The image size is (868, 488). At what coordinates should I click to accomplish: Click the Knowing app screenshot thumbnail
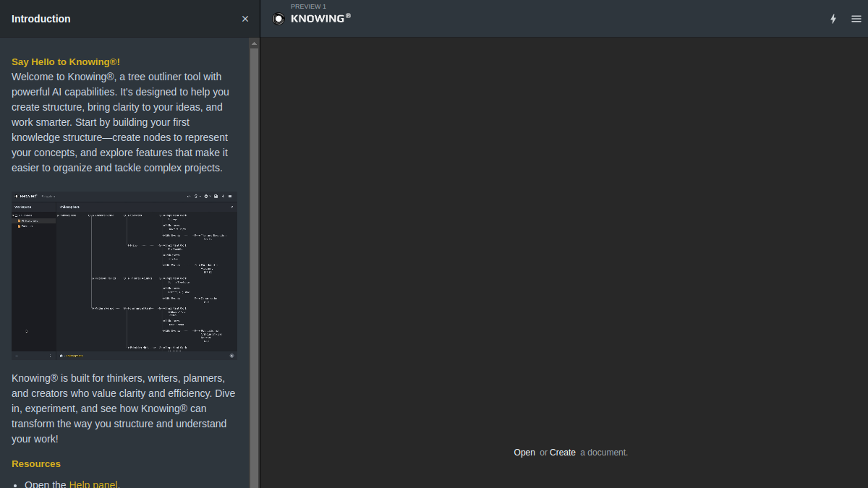pos(124,275)
